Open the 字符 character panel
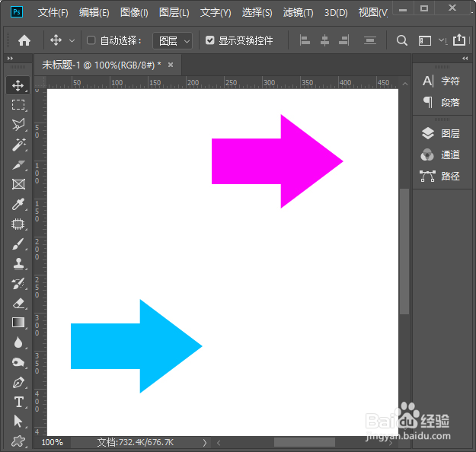The image size is (476, 452). pos(441,81)
